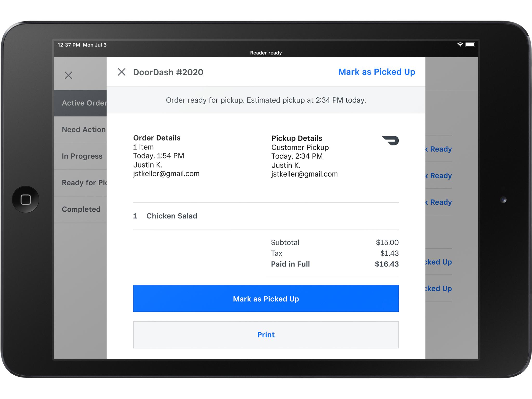Screen dimensions: 532x399
Task: Click the Pickup Details heading
Action: [297, 138]
